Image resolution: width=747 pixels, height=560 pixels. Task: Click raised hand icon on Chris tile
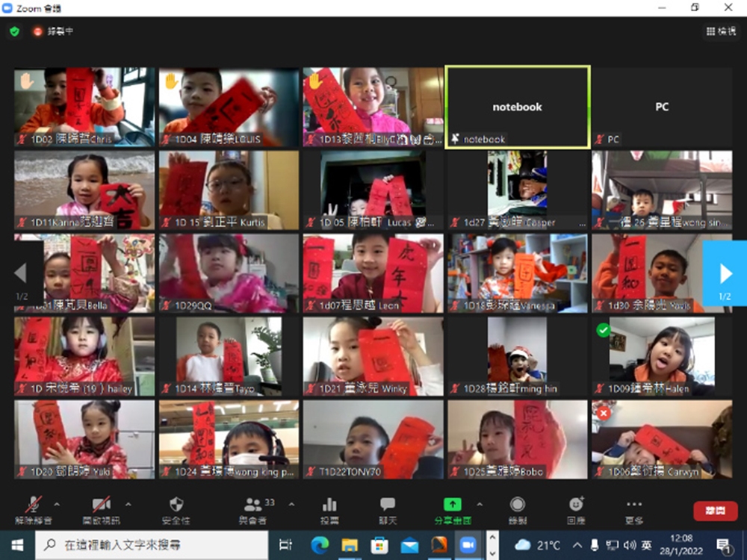26,81
